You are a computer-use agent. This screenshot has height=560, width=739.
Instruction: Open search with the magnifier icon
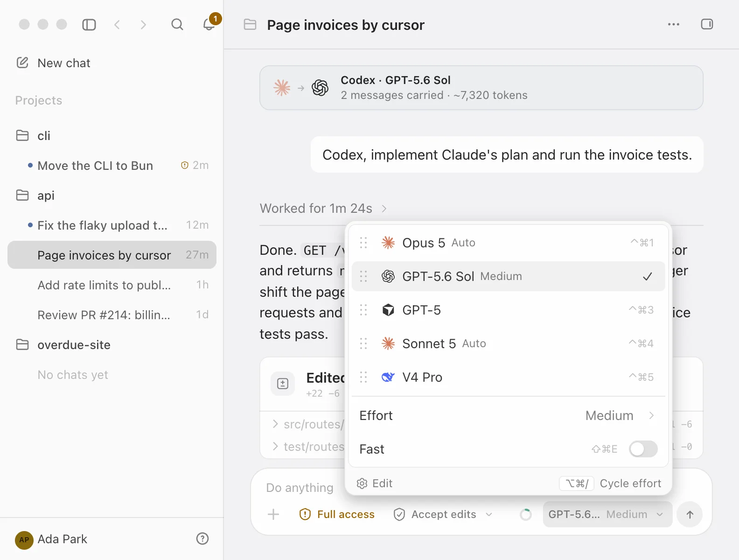pyautogui.click(x=177, y=24)
